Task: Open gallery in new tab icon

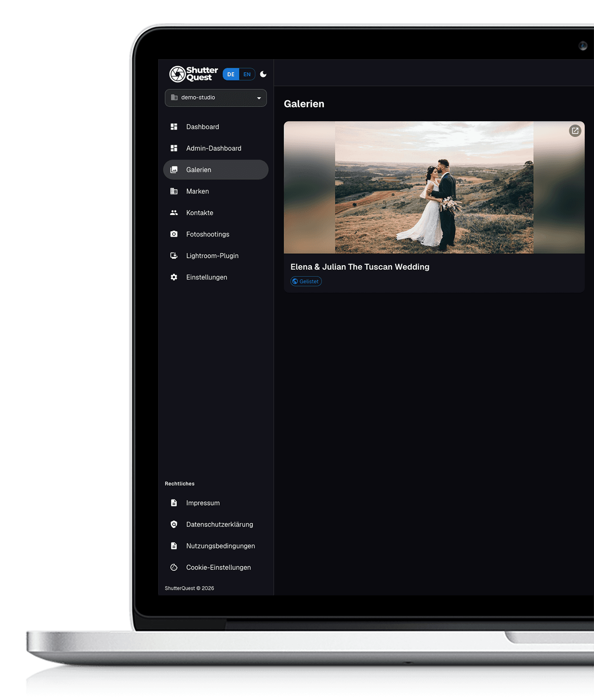Action: tap(575, 131)
